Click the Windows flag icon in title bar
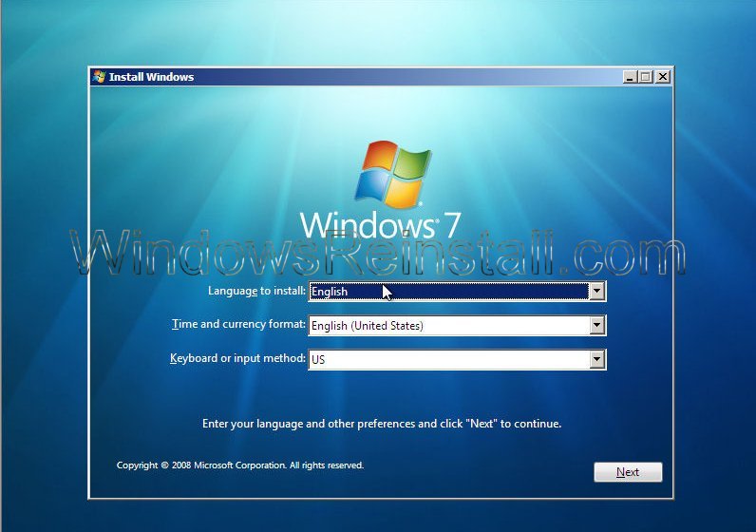 99,77
